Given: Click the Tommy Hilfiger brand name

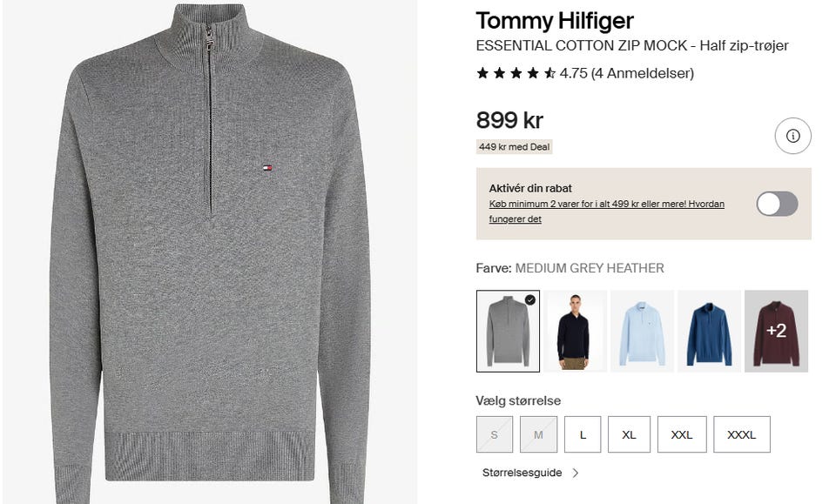Looking at the screenshot, I should click(x=555, y=21).
